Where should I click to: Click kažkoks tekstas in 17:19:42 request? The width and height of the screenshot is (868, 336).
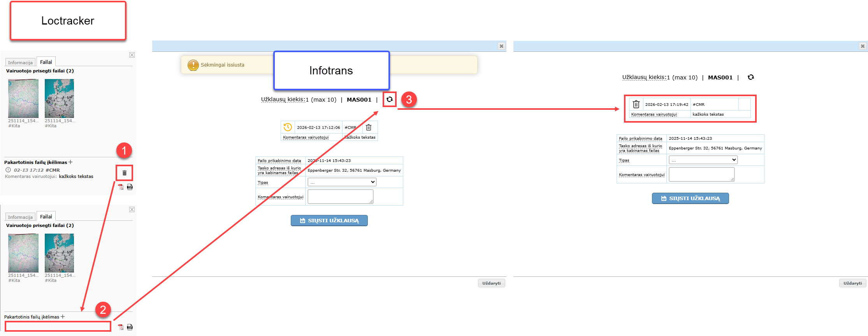(708, 114)
